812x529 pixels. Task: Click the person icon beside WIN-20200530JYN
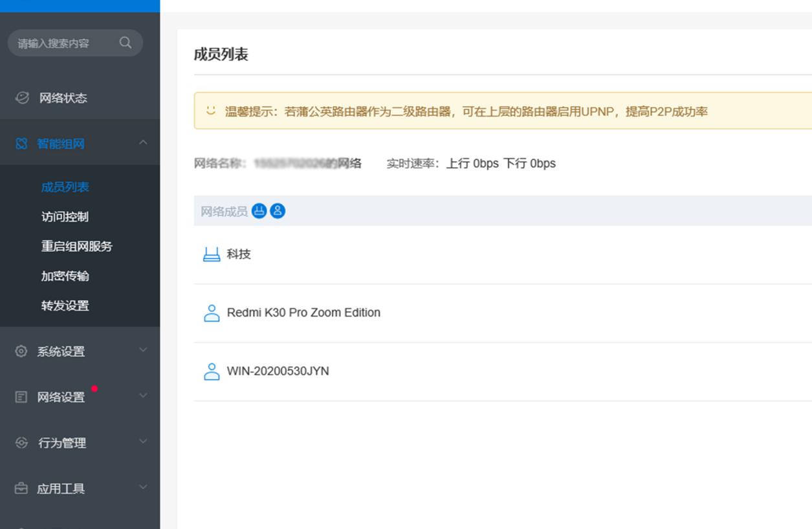coord(211,371)
